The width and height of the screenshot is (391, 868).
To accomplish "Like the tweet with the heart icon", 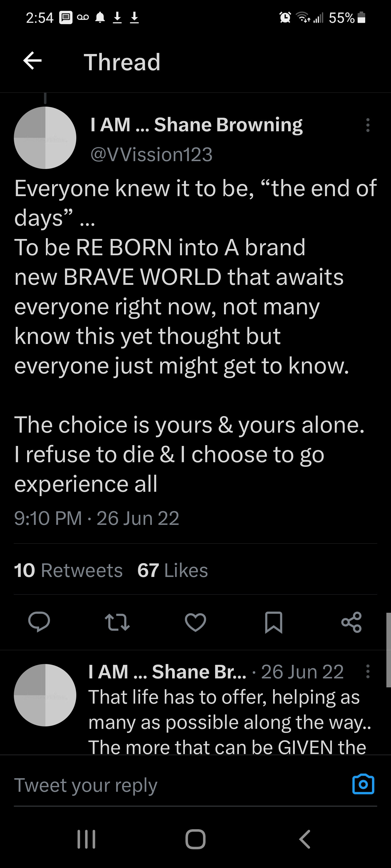I will pyautogui.click(x=195, y=622).
